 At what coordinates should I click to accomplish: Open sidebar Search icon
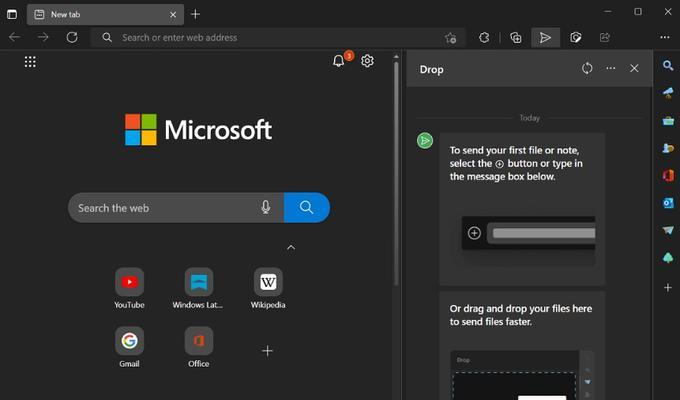[668, 66]
